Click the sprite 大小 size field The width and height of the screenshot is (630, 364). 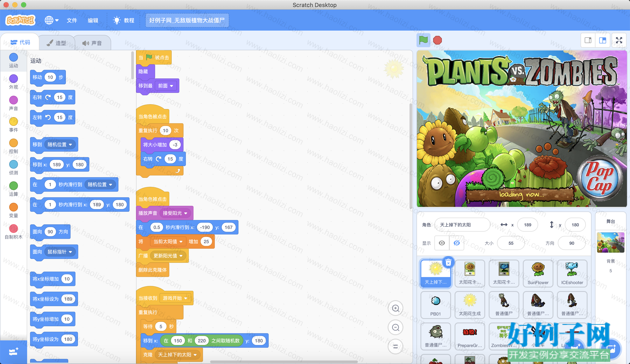click(511, 243)
